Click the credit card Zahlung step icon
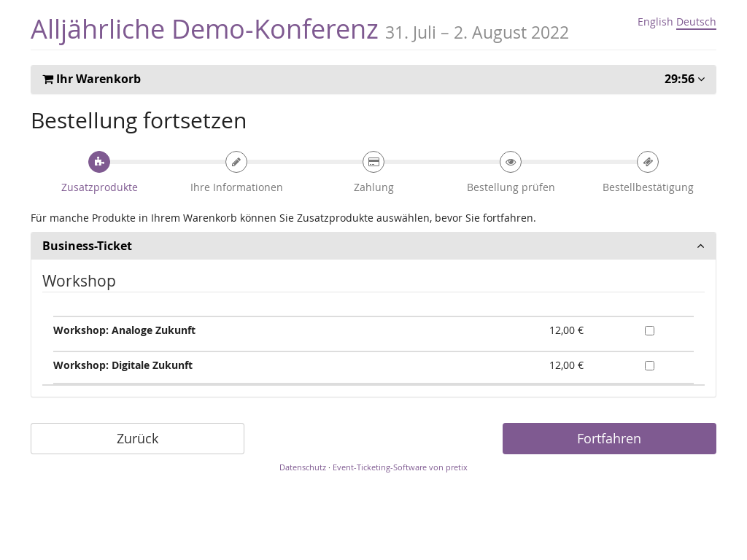The width and height of the screenshot is (747, 560). 373,162
